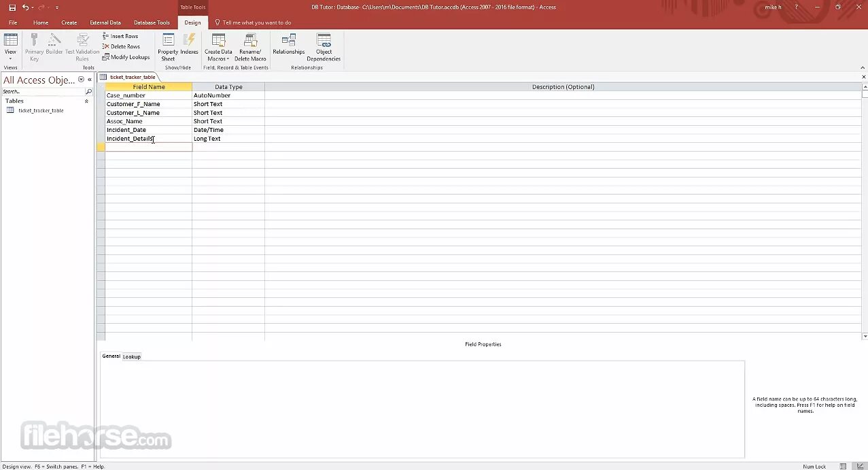The height and width of the screenshot is (470, 868).
Task: Switch to Design view via status bar icon
Action: (x=860, y=466)
